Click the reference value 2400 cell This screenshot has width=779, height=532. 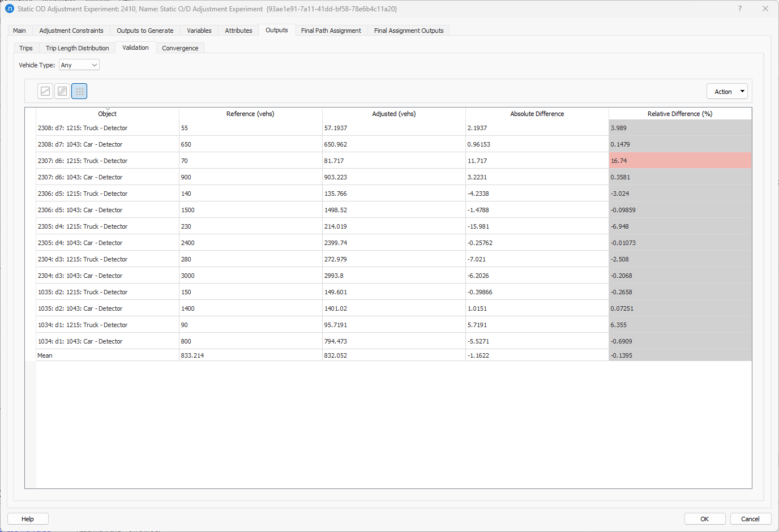tap(251, 243)
